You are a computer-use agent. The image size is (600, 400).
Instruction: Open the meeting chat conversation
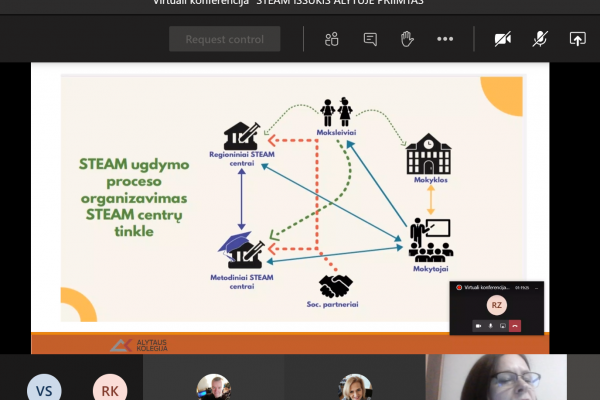370,39
